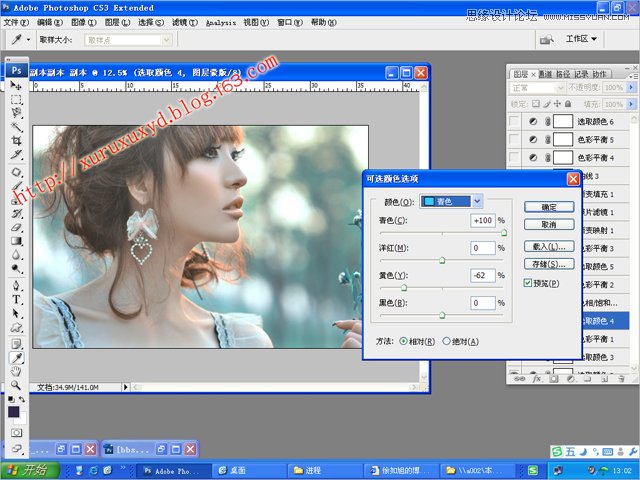Toggle lock image pixels brush icon
This screenshot has width=640, height=480.
(547, 104)
